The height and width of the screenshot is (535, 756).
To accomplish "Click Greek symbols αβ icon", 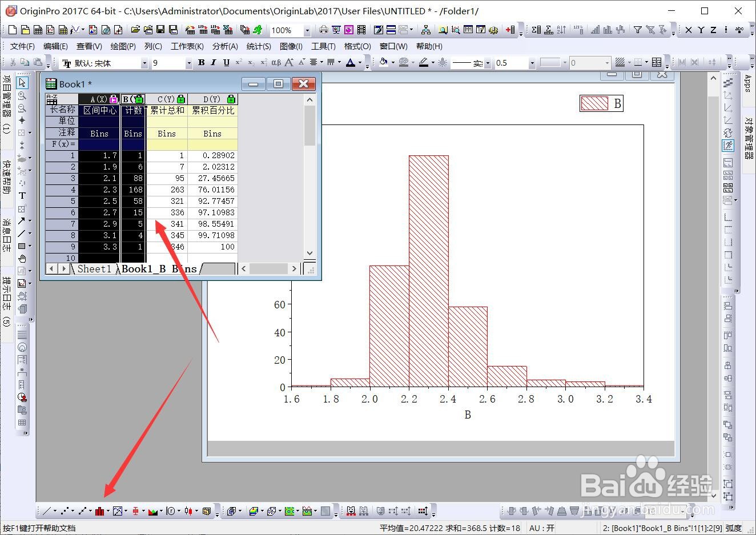I will [276, 62].
